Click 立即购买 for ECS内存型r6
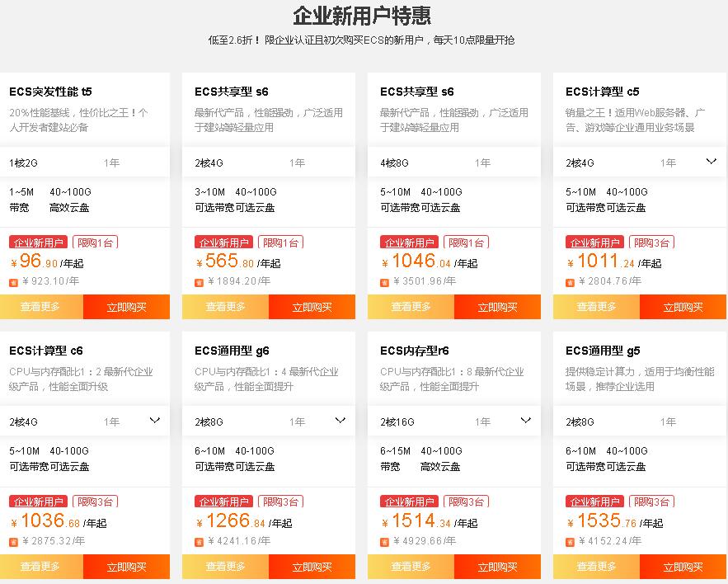 pyautogui.click(x=497, y=567)
